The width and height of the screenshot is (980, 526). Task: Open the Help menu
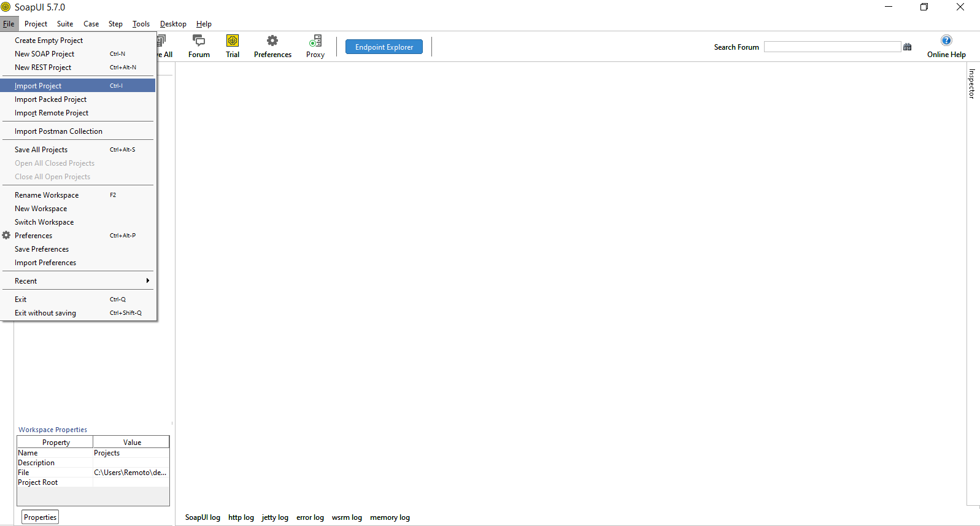204,24
